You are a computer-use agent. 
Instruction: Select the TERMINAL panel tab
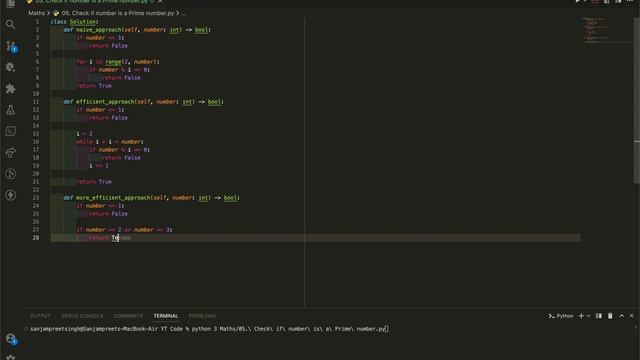click(x=166, y=316)
